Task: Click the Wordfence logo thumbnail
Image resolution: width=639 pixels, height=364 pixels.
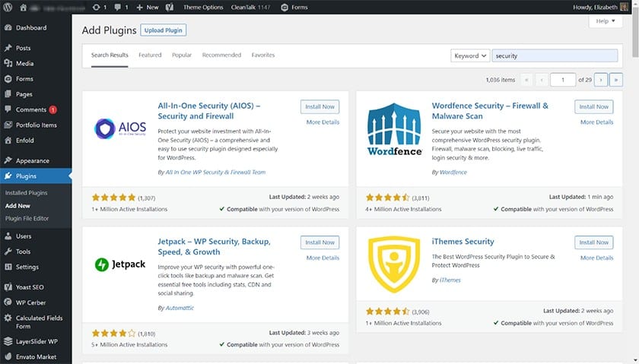Action: pyautogui.click(x=395, y=129)
